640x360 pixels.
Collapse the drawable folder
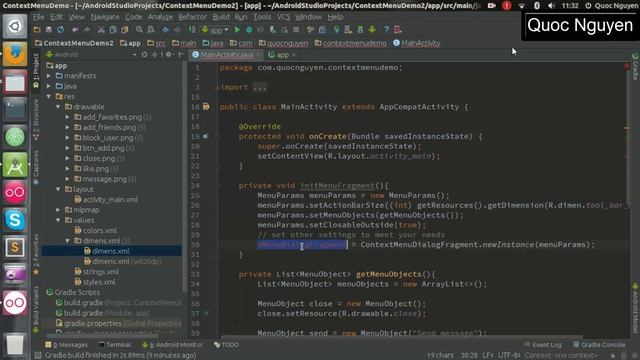point(58,107)
